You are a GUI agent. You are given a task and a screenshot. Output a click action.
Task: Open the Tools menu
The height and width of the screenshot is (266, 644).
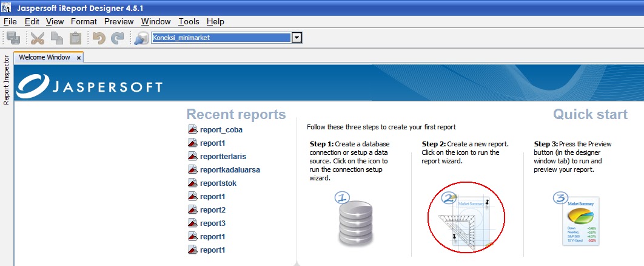[189, 22]
